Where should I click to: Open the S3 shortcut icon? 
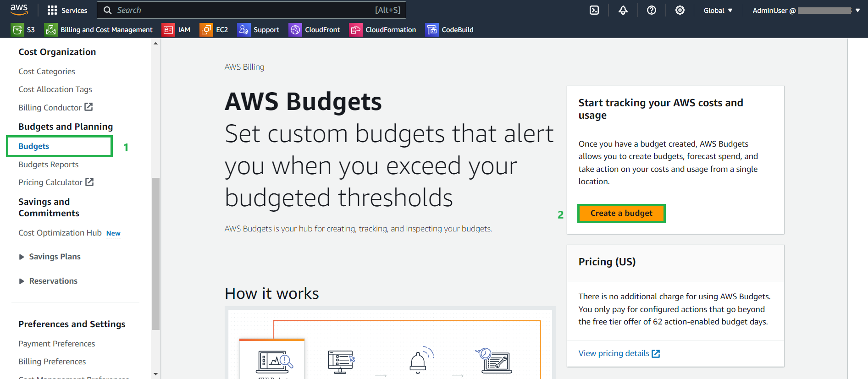click(17, 30)
